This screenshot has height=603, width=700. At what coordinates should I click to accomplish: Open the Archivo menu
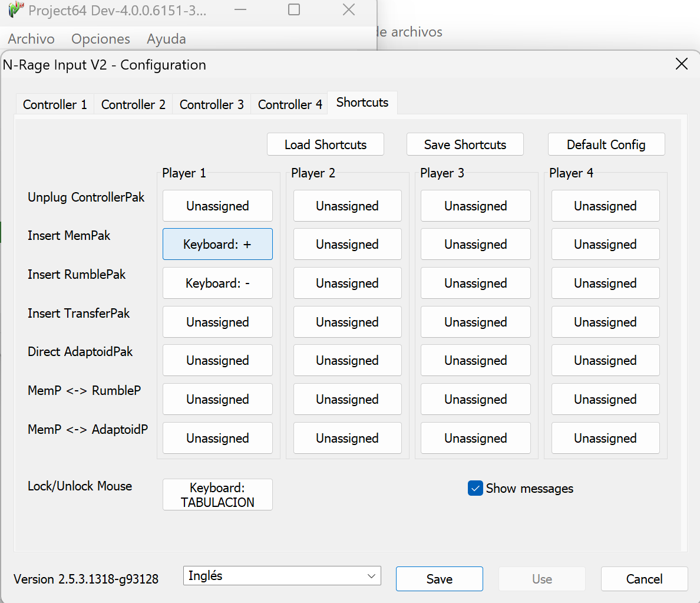coord(31,39)
